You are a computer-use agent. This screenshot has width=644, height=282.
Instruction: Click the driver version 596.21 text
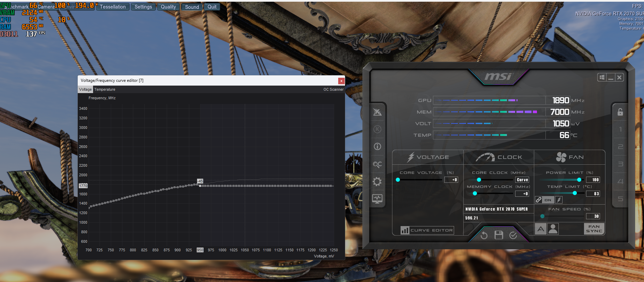[x=471, y=218]
